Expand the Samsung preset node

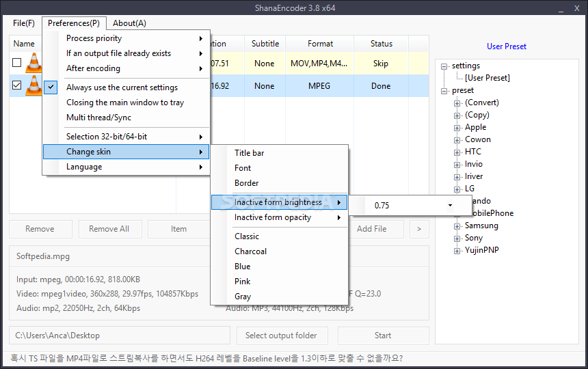[x=457, y=226]
